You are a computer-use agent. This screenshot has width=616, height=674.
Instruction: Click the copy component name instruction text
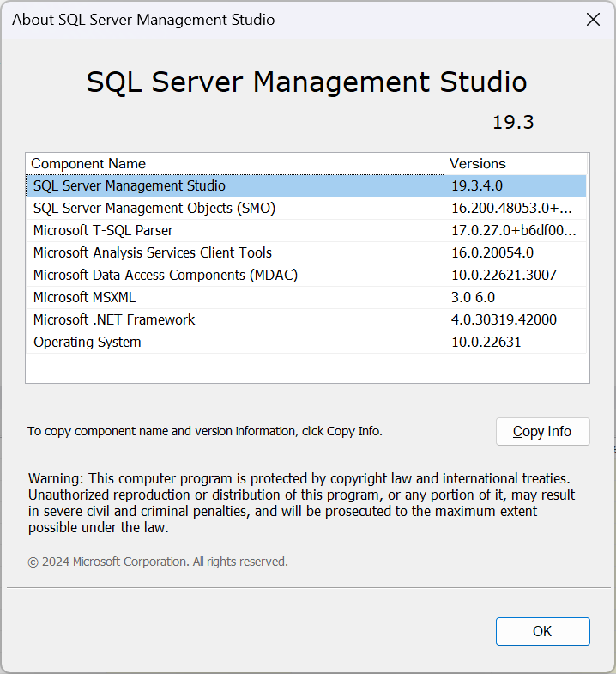coord(205,431)
